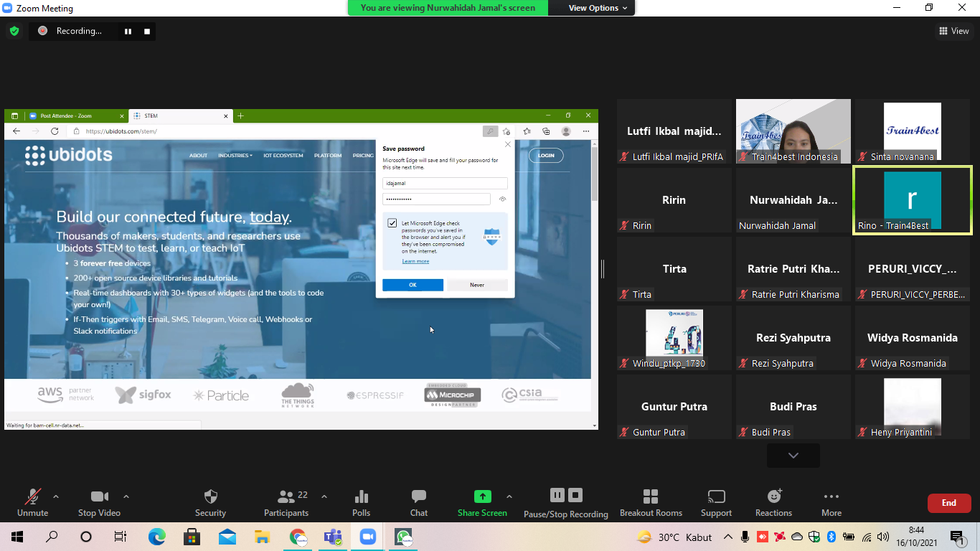Click the green Share Screen icon
This screenshot has height=551, width=980.
[x=482, y=496]
